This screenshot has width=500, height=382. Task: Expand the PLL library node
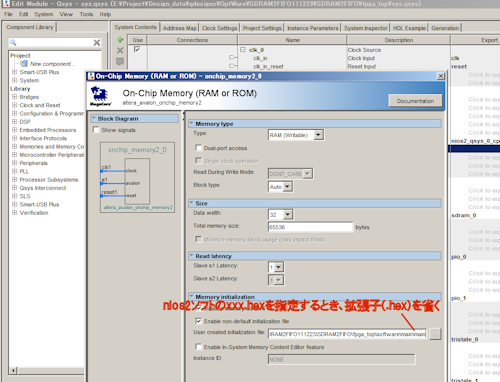pos(14,171)
